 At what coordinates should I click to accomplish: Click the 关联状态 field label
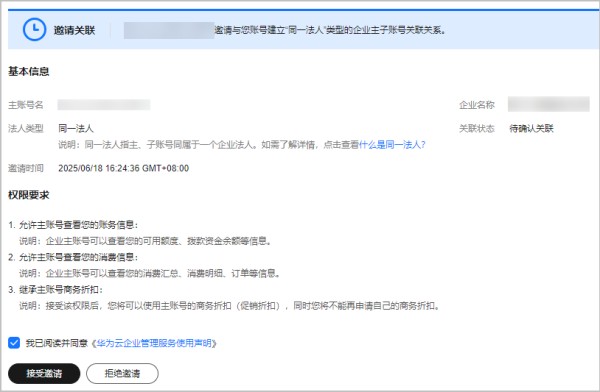click(477, 129)
